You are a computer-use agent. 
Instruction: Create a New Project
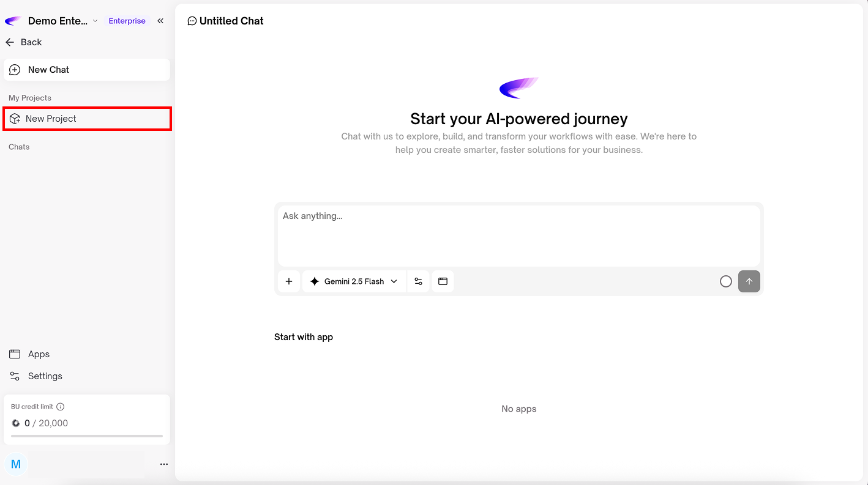[x=87, y=119]
